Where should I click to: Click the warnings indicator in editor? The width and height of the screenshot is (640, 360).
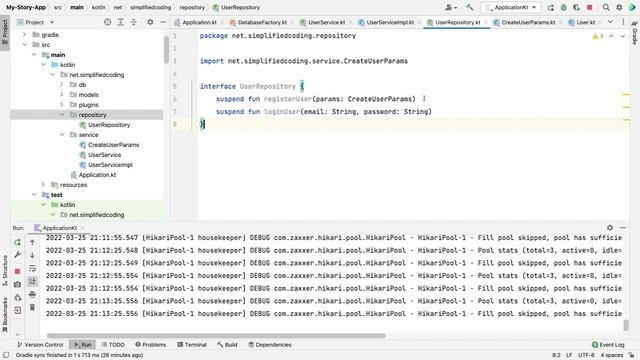598,36
